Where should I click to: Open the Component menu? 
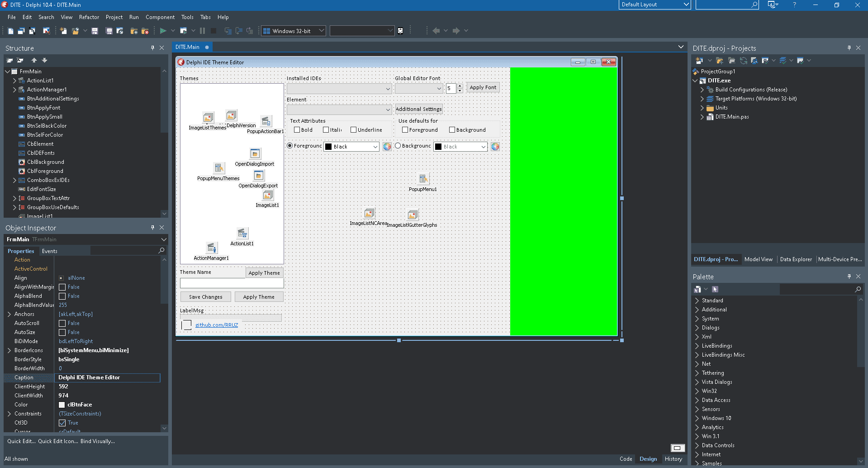pos(160,17)
